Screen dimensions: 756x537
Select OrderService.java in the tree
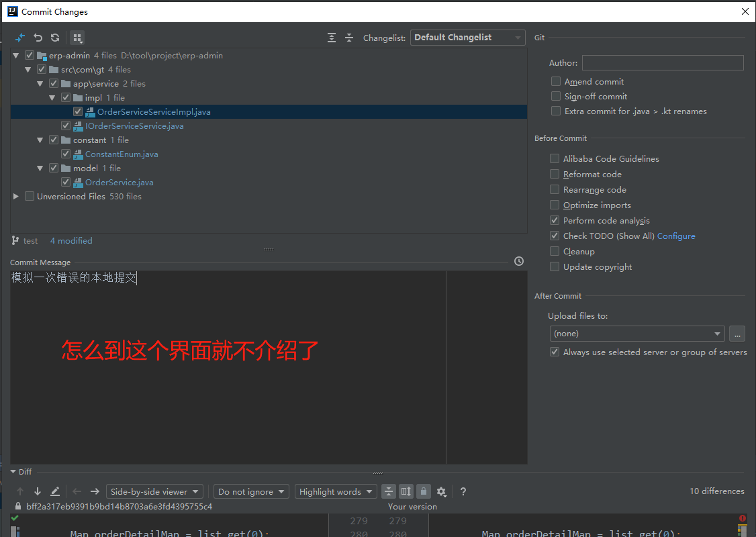click(x=119, y=182)
